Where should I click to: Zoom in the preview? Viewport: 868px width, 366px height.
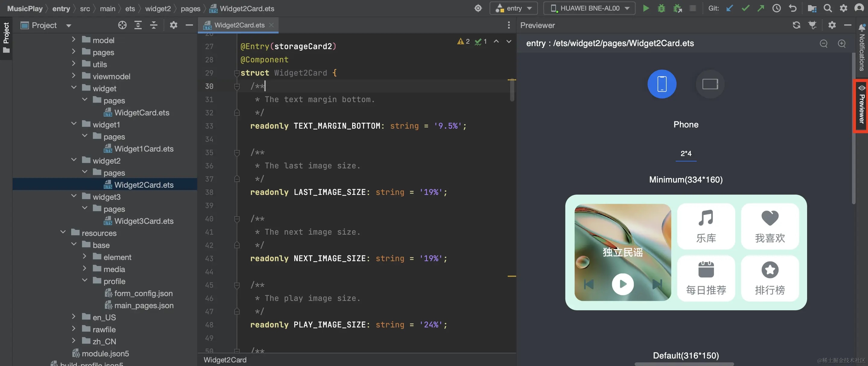pyautogui.click(x=841, y=43)
